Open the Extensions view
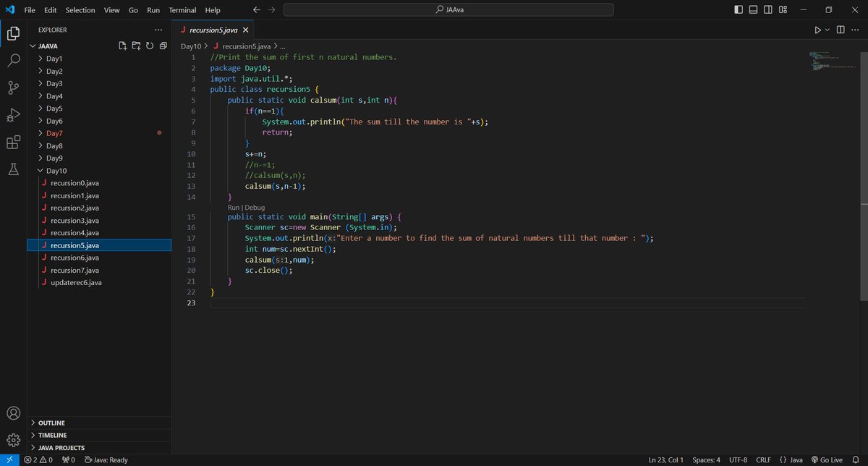The width and height of the screenshot is (868, 466). 13,143
